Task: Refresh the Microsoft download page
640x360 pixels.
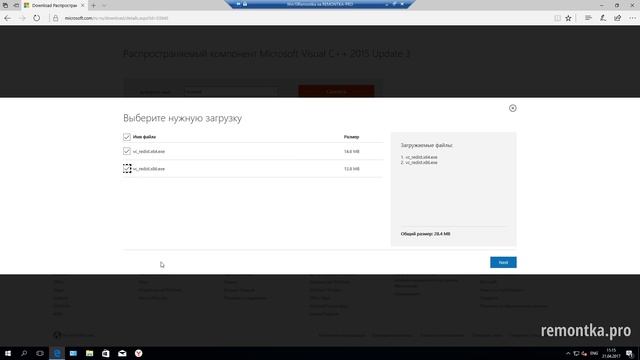Action: point(37,18)
